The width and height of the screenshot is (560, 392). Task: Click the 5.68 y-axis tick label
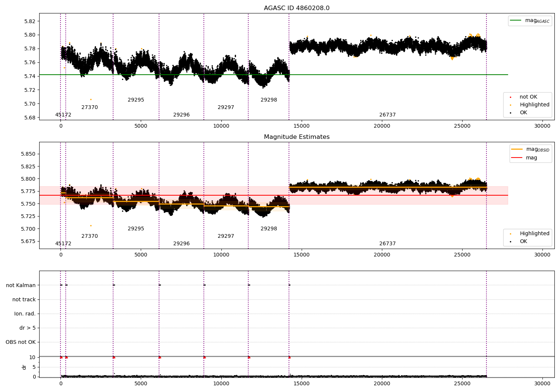(x=29, y=118)
